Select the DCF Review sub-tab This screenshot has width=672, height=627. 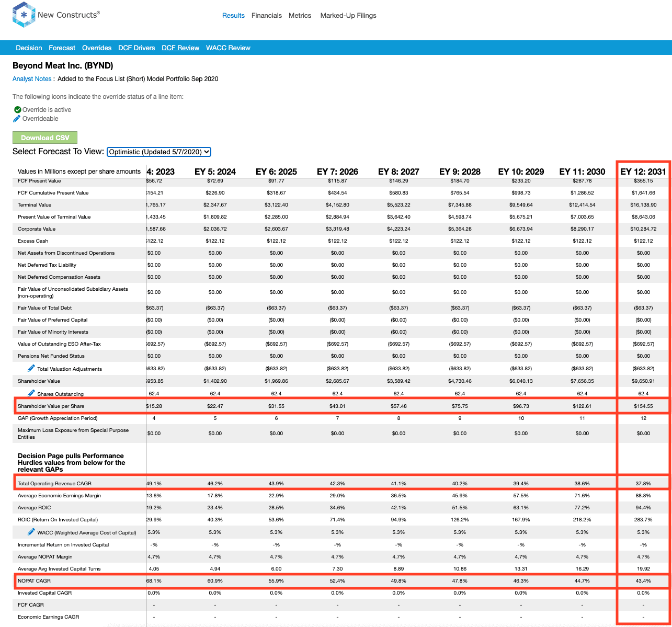tap(180, 48)
